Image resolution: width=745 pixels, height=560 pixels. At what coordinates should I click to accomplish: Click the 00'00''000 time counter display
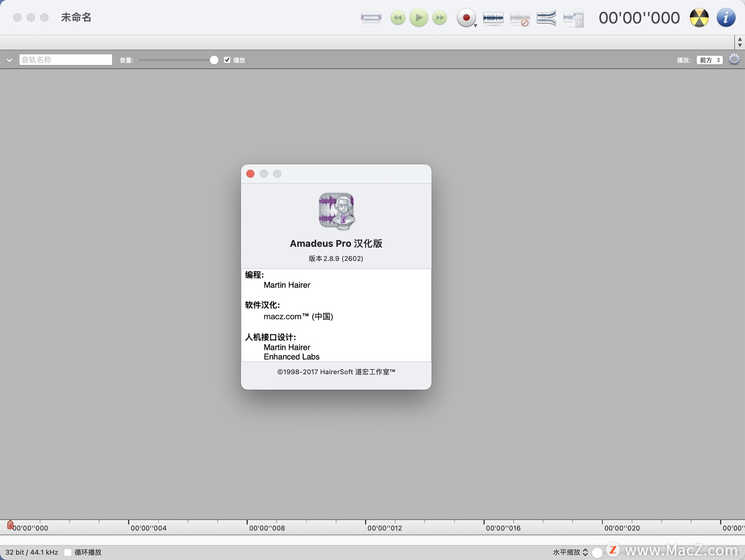click(x=639, y=18)
